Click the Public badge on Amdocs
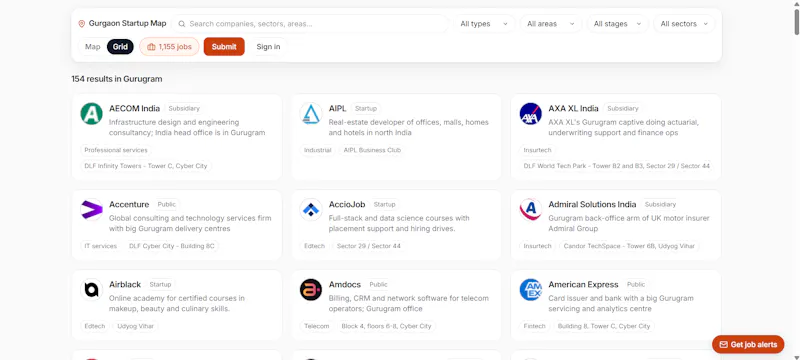The image size is (800, 360). tap(379, 285)
